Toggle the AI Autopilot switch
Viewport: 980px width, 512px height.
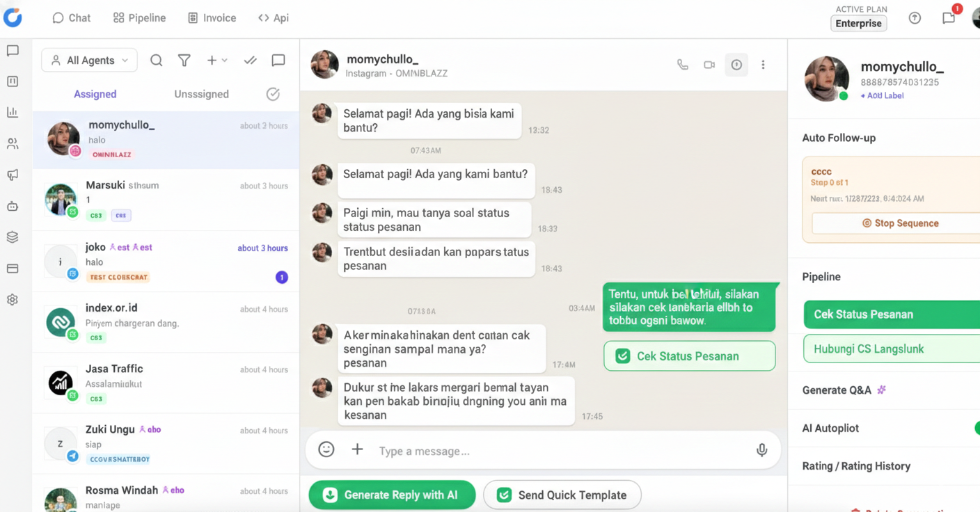[977, 429]
